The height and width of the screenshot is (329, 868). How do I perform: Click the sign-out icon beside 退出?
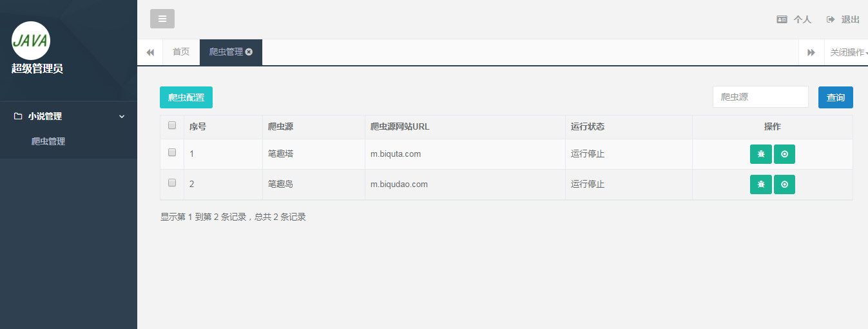click(x=831, y=19)
